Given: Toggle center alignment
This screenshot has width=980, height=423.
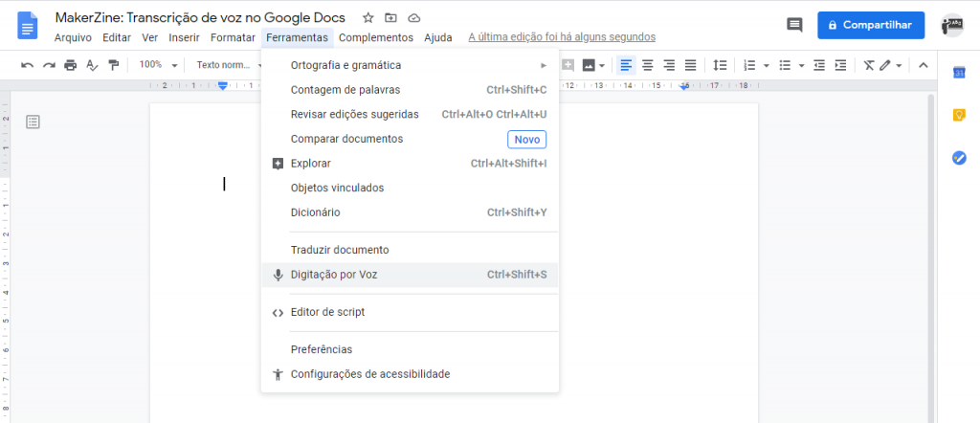Looking at the screenshot, I should (648, 65).
